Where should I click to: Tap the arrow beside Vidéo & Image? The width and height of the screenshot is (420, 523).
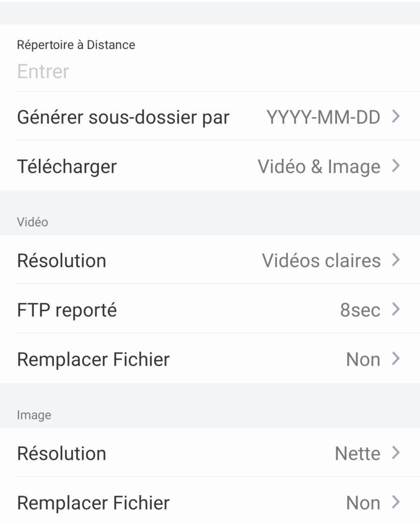click(395, 166)
